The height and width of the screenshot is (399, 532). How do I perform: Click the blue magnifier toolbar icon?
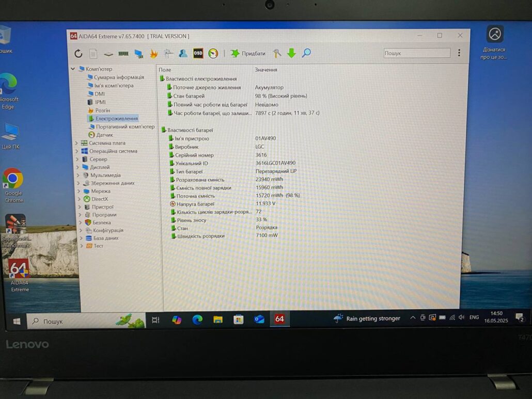[306, 53]
